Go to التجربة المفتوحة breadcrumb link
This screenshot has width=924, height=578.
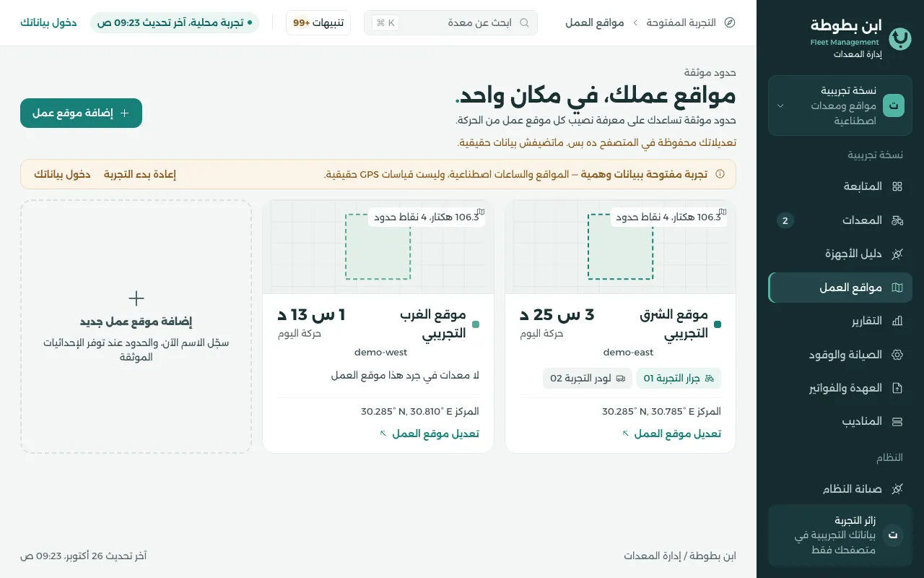click(x=681, y=22)
